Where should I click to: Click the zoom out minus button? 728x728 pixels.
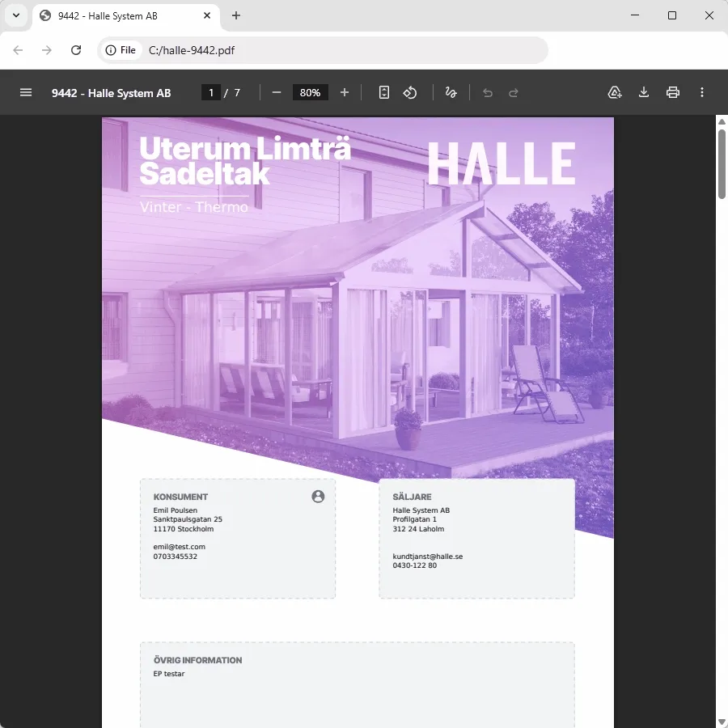tap(277, 92)
